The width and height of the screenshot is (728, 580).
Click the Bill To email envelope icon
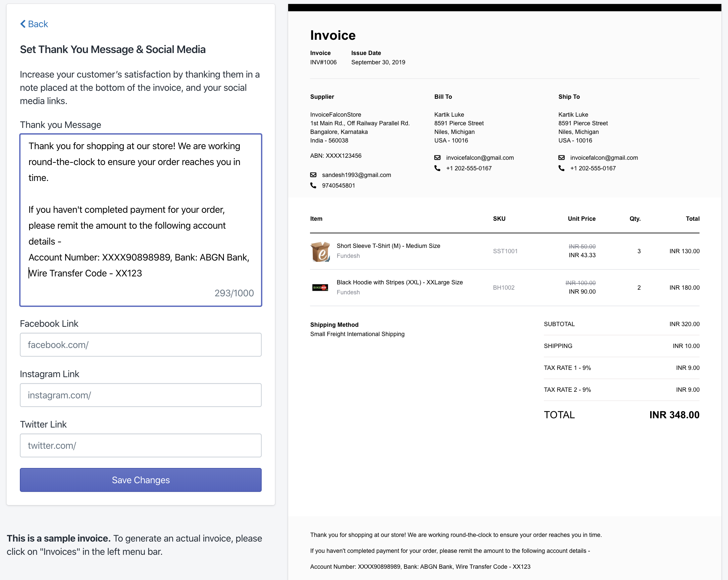tap(437, 157)
